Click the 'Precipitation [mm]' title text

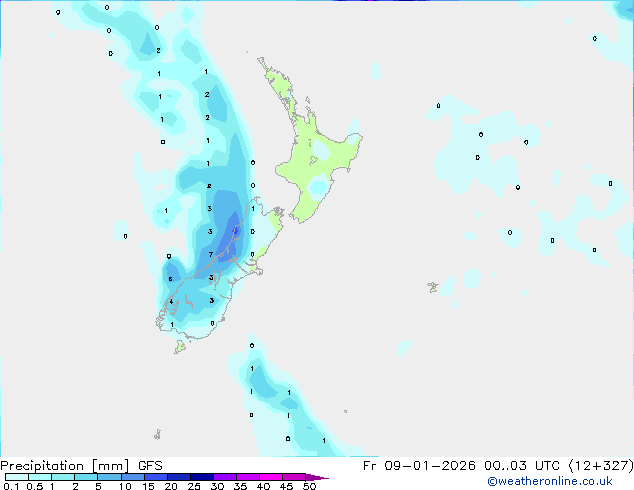[65, 466]
